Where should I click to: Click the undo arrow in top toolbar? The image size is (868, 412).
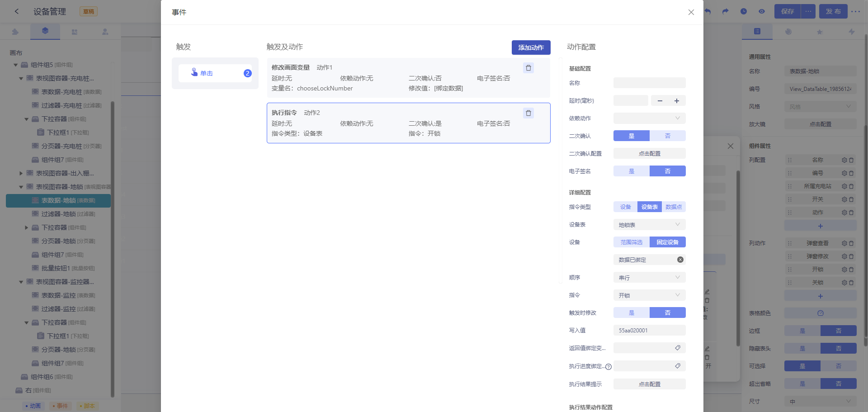coord(708,11)
